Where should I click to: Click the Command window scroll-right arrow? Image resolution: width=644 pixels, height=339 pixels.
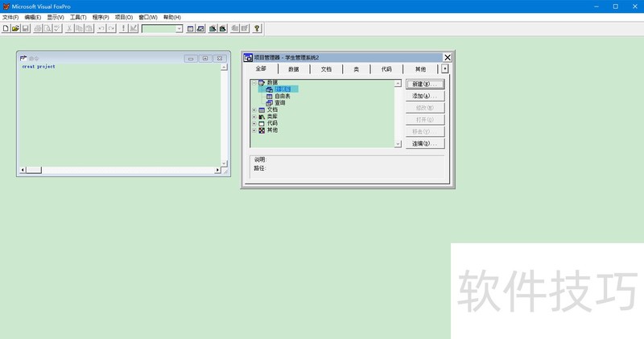pos(217,170)
